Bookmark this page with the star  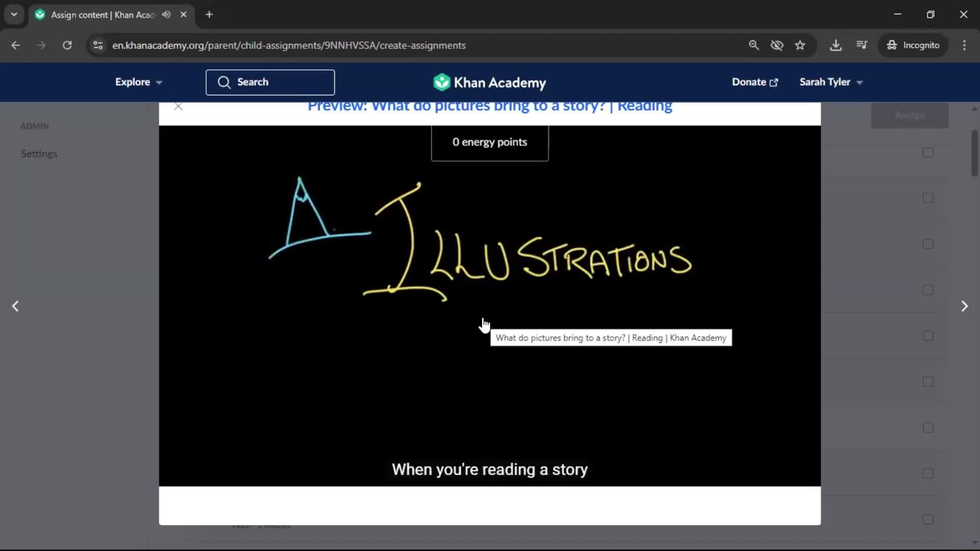point(800,45)
